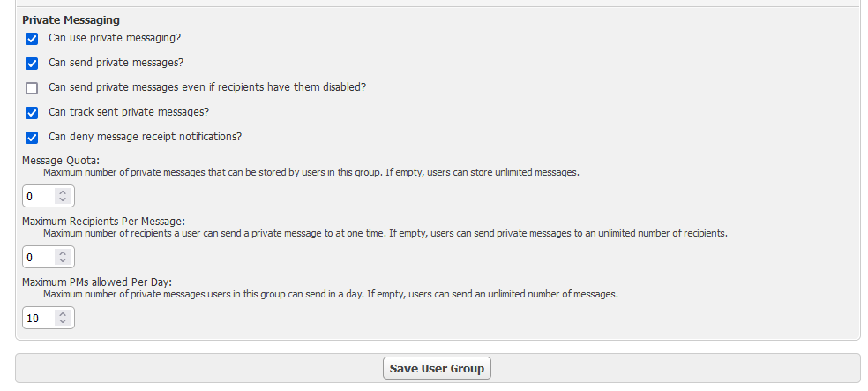Decrease Message Quota with down arrow
Image resolution: width=868 pixels, height=391 pixels.
(62, 200)
